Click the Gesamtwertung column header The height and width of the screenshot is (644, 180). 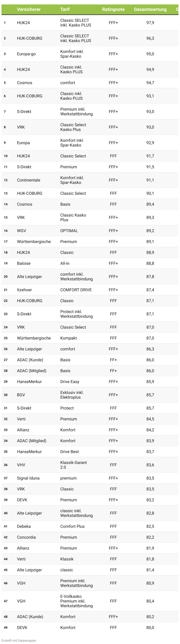(150, 9)
